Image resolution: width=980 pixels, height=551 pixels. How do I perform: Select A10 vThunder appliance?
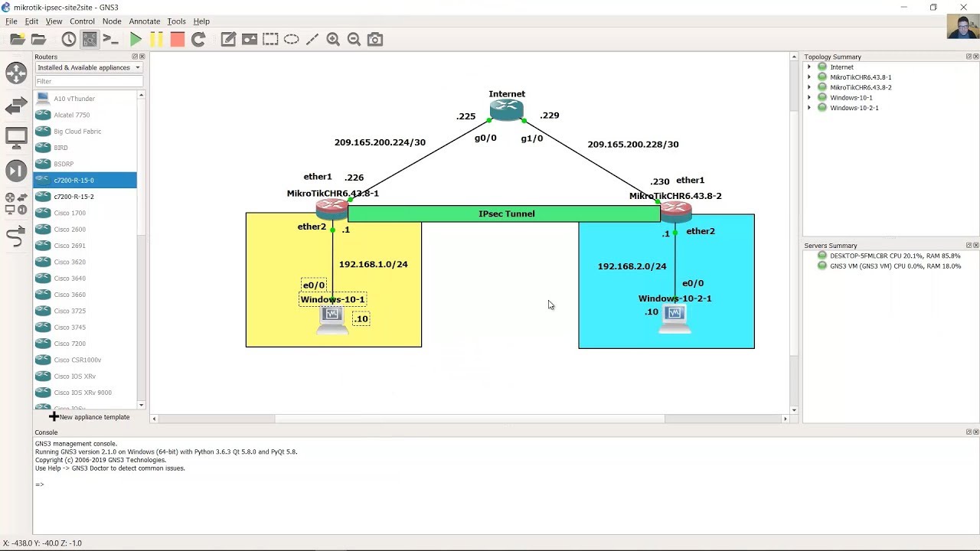85,99
